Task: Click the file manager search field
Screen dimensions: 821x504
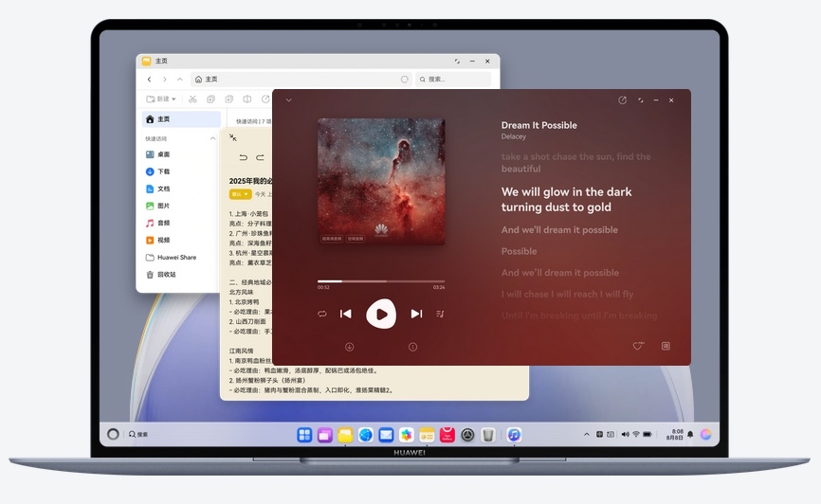Action: [453, 79]
